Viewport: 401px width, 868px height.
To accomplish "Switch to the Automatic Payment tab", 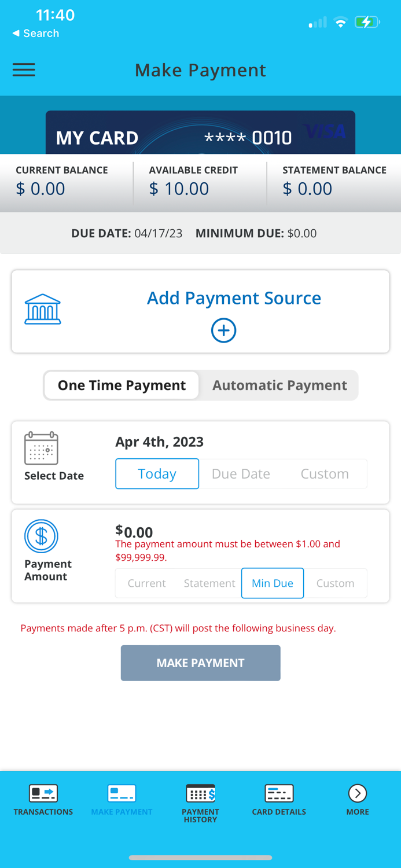I will point(279,385).
